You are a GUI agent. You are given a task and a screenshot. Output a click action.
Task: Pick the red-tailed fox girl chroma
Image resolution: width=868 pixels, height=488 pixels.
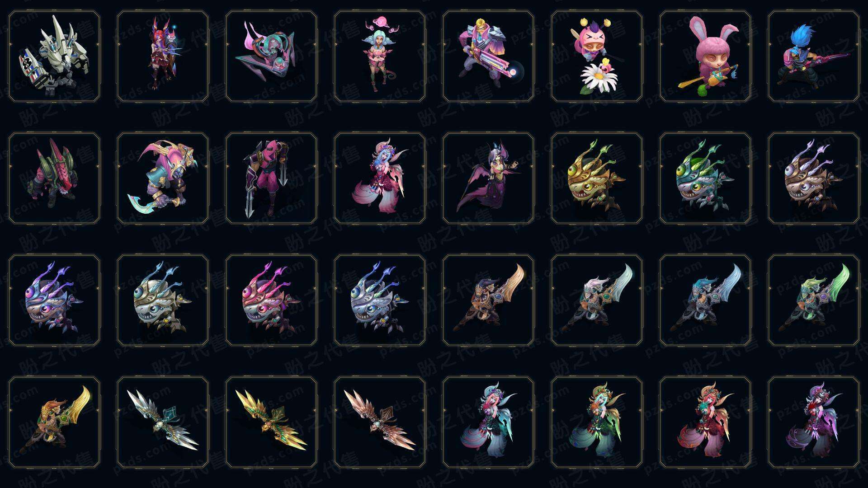(x=705, y=422)
